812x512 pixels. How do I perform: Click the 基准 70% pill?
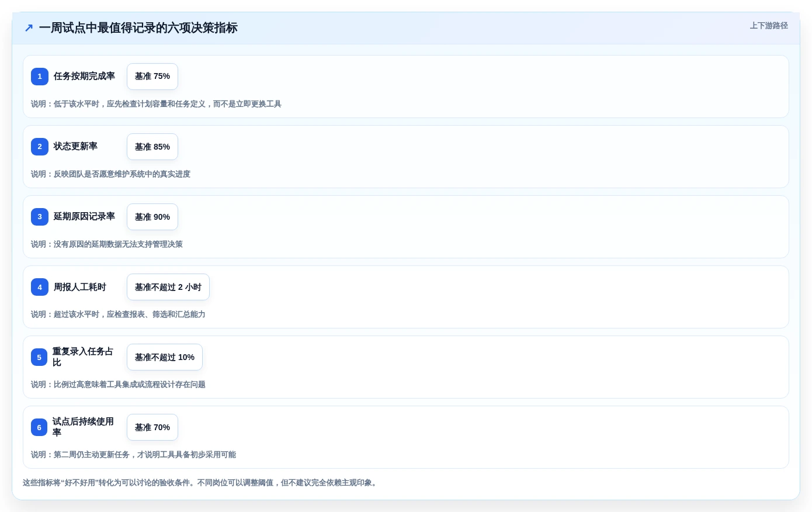[152, 427]
